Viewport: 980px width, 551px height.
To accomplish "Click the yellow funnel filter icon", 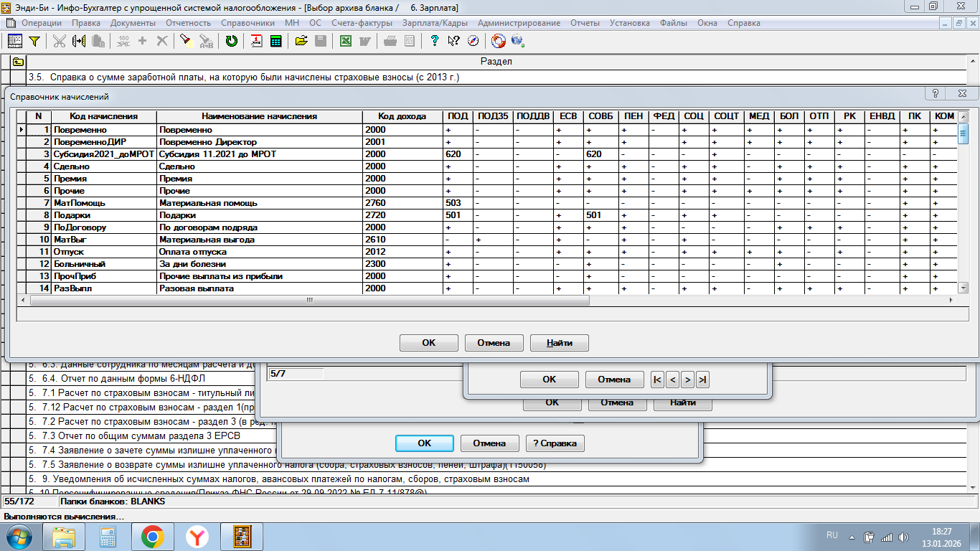I will click(x=34, y=41).
